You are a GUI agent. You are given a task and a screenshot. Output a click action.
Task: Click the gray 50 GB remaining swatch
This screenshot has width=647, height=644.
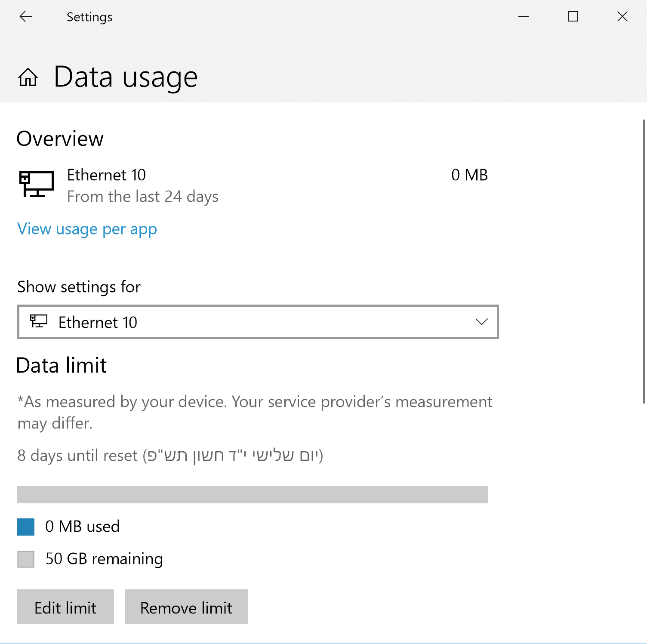coord(26,559)
